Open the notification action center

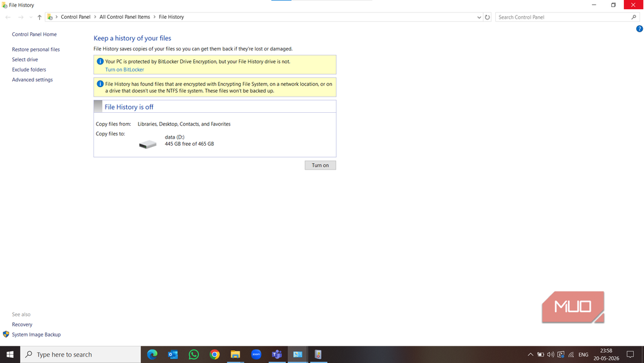630,355
